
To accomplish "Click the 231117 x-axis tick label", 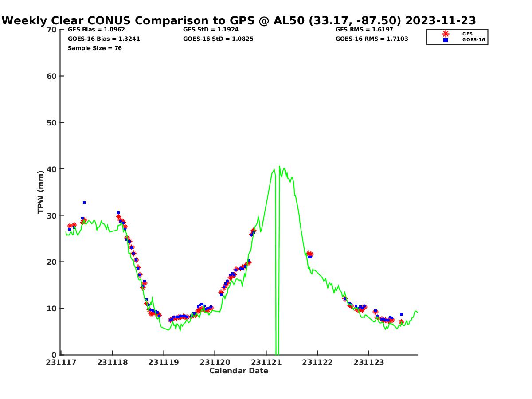I will (61, 362).
